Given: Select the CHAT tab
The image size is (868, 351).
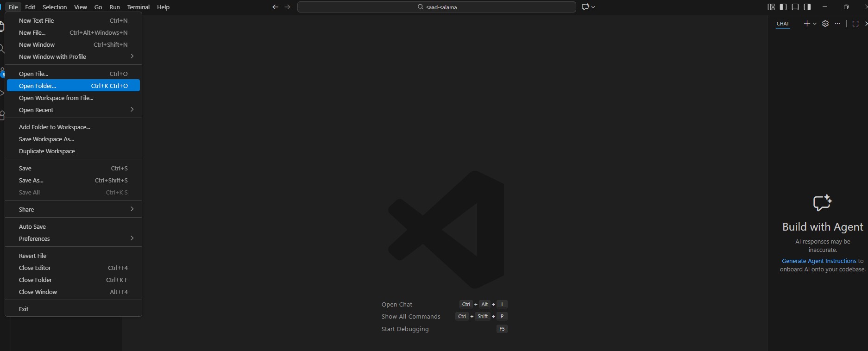Looking at the screenshot, I should coord(783,24).
